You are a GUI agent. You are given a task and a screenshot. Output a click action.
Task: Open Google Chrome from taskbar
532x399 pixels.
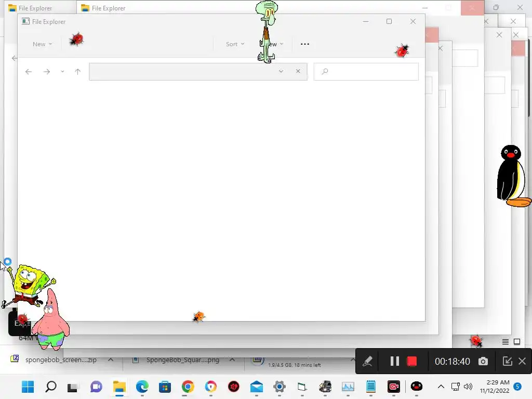click(x=188, y=387)
